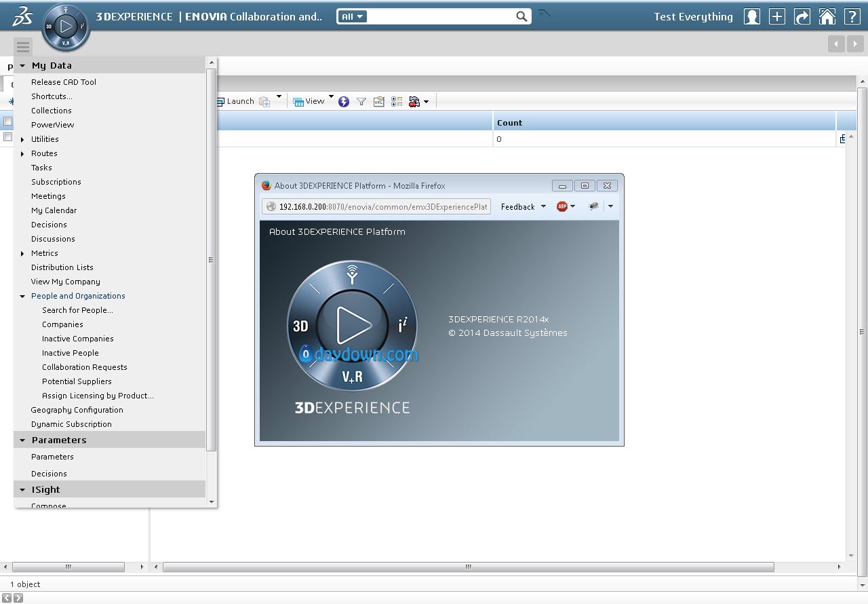
Task: Click the Home icon in top bar
Action: click(x=827, y=17)
